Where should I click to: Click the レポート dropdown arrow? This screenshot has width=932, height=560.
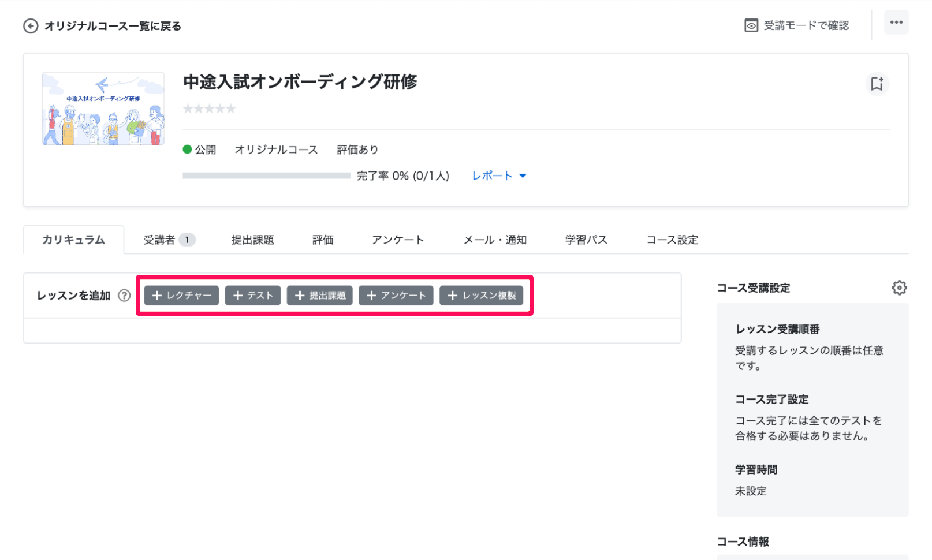pyautogui.click(x=523, y=176)
